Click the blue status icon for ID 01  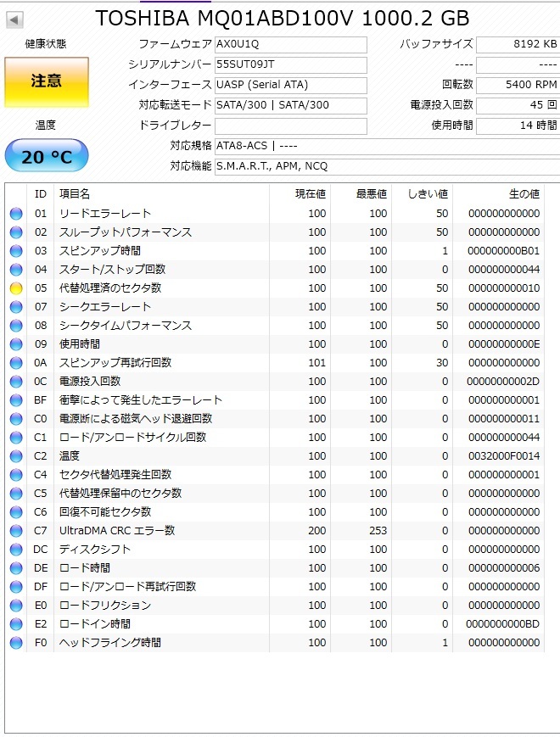click(16, 214)
